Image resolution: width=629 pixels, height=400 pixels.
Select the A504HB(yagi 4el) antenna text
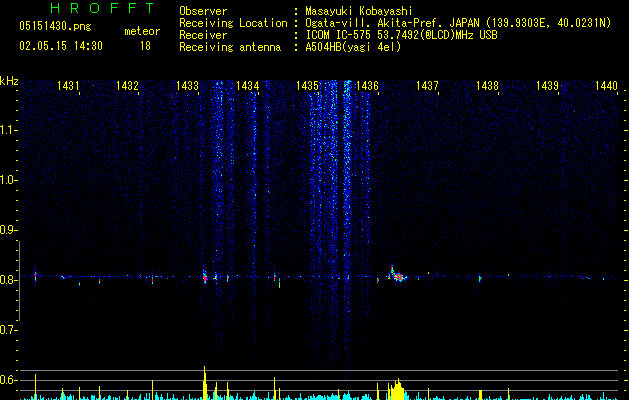[353, 47]
